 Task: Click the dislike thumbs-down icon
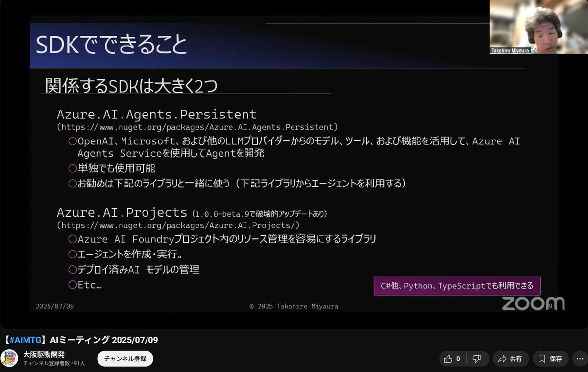pos(476,359)
